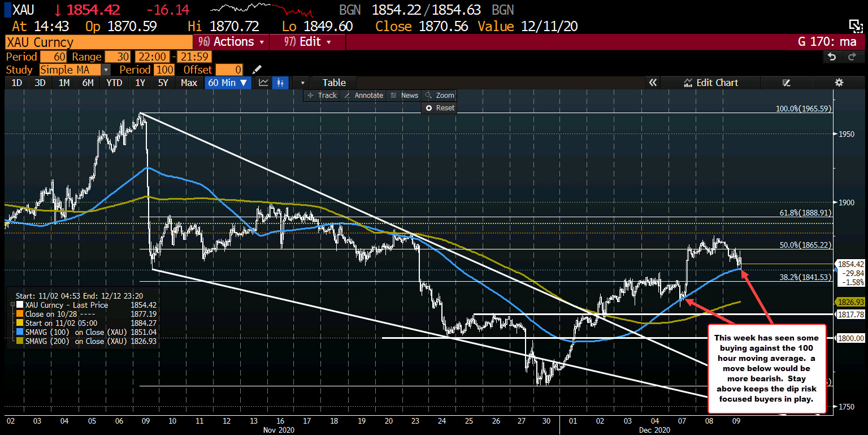
Task: Select the 6M time range tab
Action: tap(88, 83)
